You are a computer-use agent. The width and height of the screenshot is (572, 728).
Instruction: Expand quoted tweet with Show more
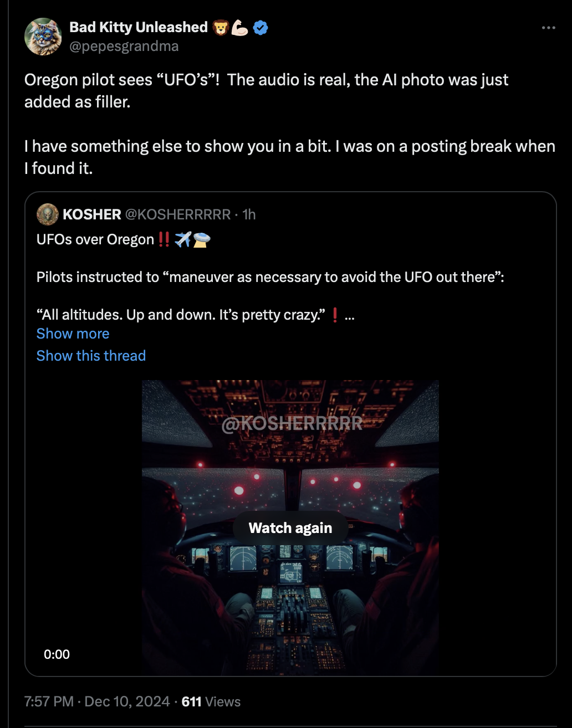(73, 334)
